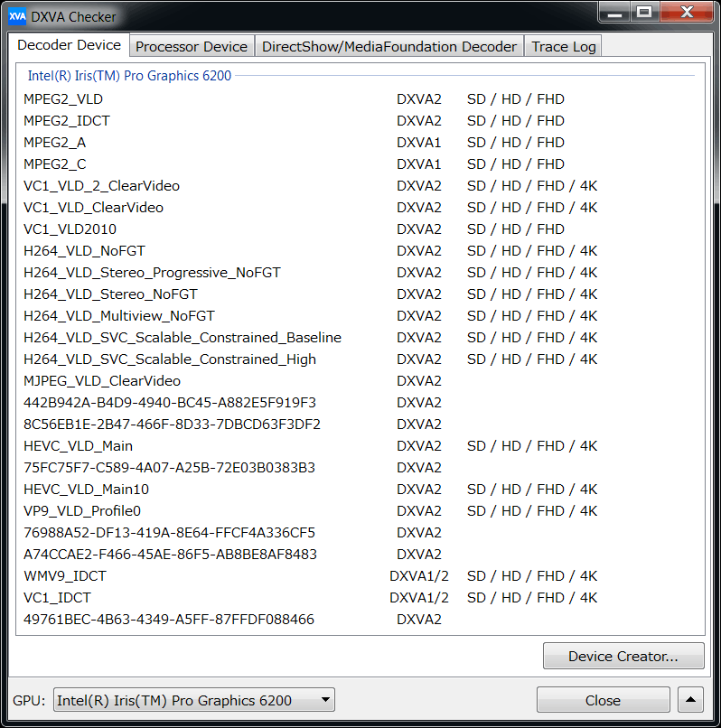The image size is (721, 728).
Task: Click the Device Creator... button
Action: pos(623,656)
